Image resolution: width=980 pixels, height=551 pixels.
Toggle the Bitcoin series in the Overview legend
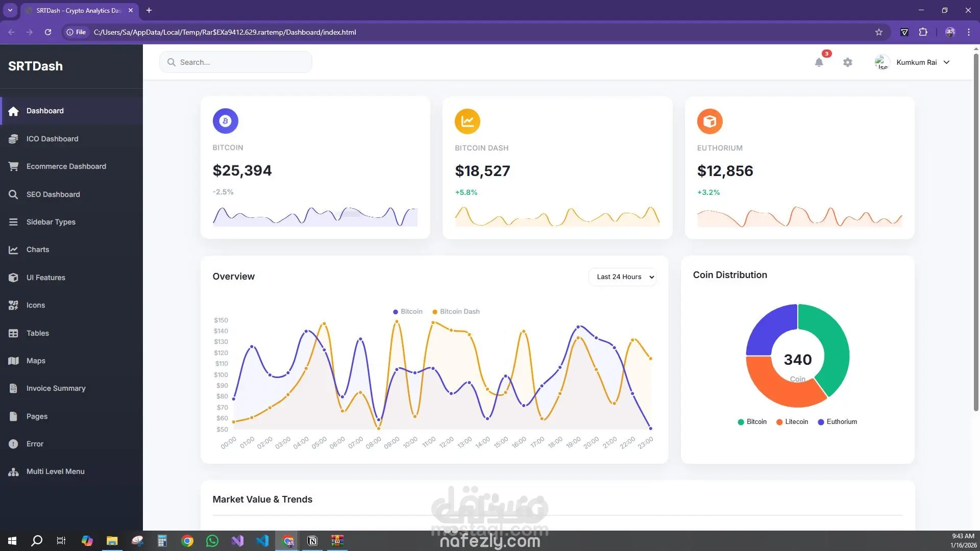[x=408, y=312]
